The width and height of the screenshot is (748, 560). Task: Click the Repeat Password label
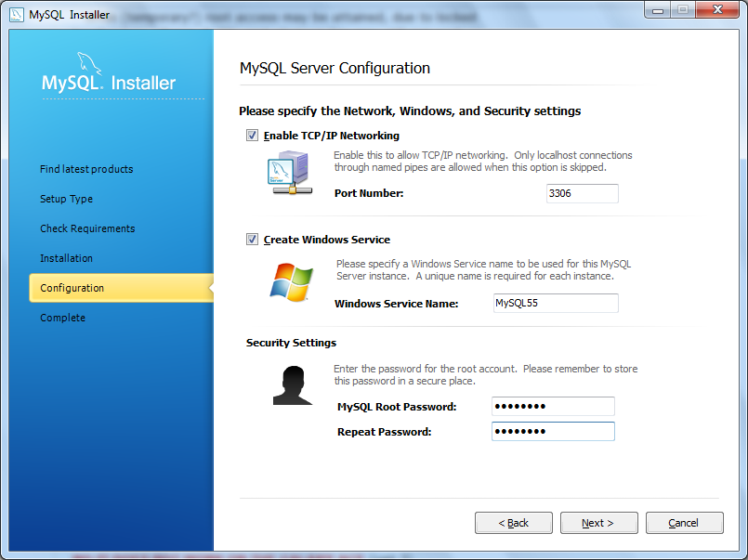tap(385, 432)
